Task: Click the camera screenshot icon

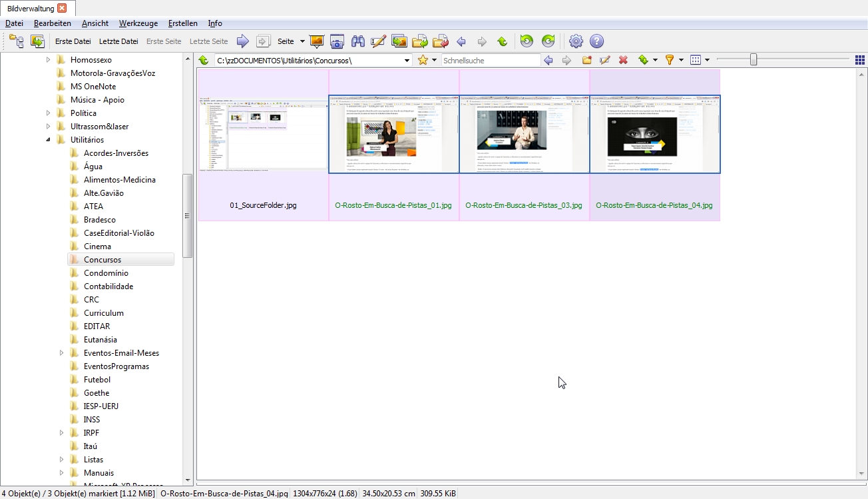Action: click(x=337, y=41)
